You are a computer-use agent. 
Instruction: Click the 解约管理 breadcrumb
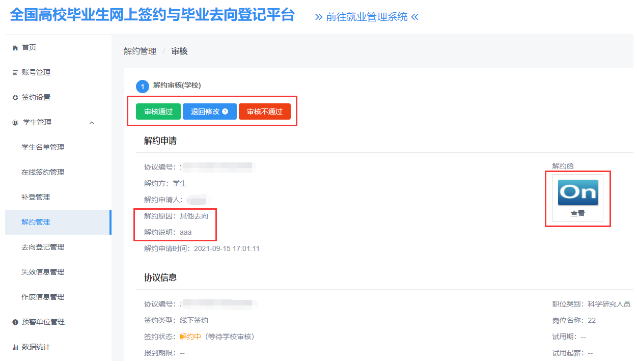[140, 51]
